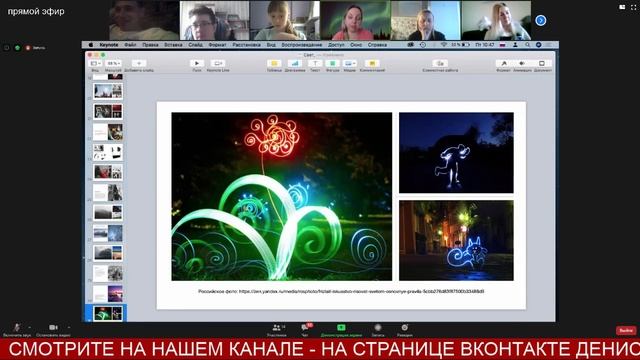Screen dimensions: 640x360
Task: Select the selected green light-painting slide thumbnail
Action: click(108, 313)
